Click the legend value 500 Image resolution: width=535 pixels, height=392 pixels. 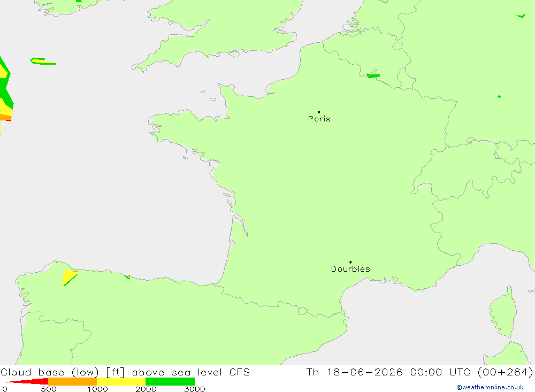[x=49, y=389]
